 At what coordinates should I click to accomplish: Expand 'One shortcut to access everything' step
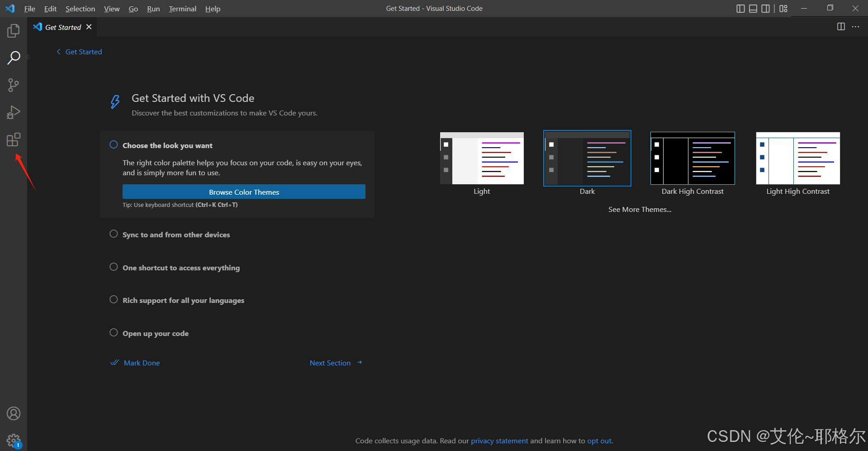click(181, 268)
